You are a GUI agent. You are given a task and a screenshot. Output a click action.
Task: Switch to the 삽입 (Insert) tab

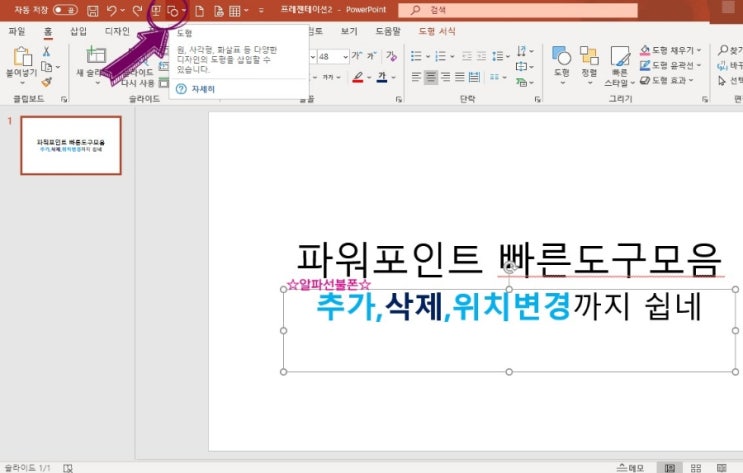pyautogui.click(x=78, y=31)
